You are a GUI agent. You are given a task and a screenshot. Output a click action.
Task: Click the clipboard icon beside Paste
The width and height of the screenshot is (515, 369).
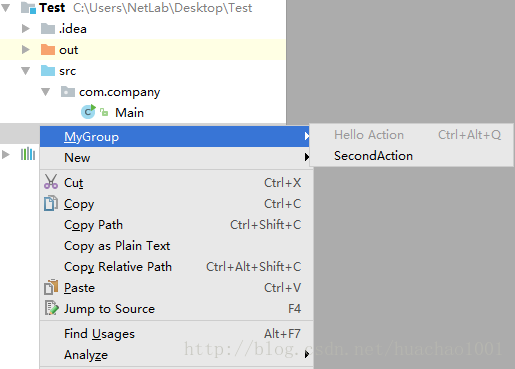coord(51,287)
